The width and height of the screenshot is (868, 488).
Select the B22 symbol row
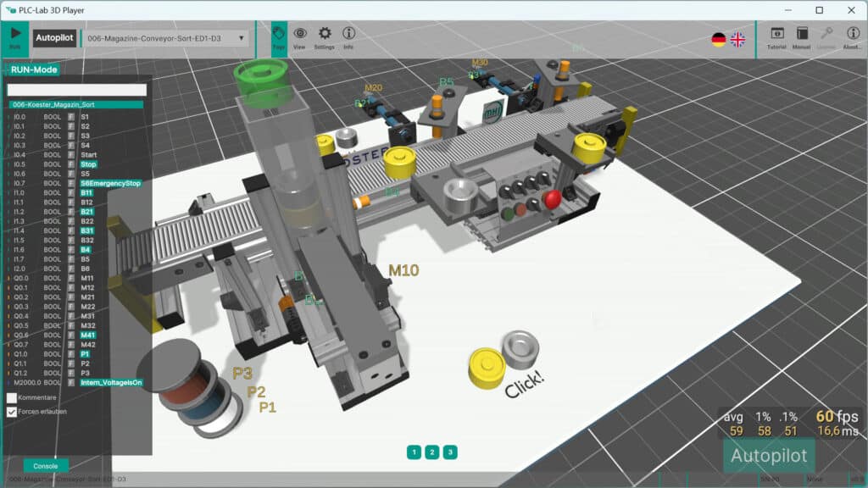(87, 221)
